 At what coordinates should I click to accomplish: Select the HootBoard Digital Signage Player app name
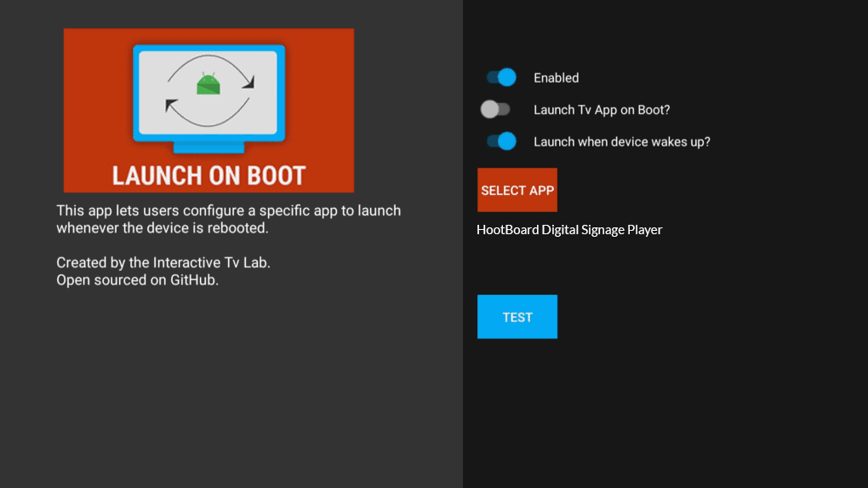pos(568,230)
